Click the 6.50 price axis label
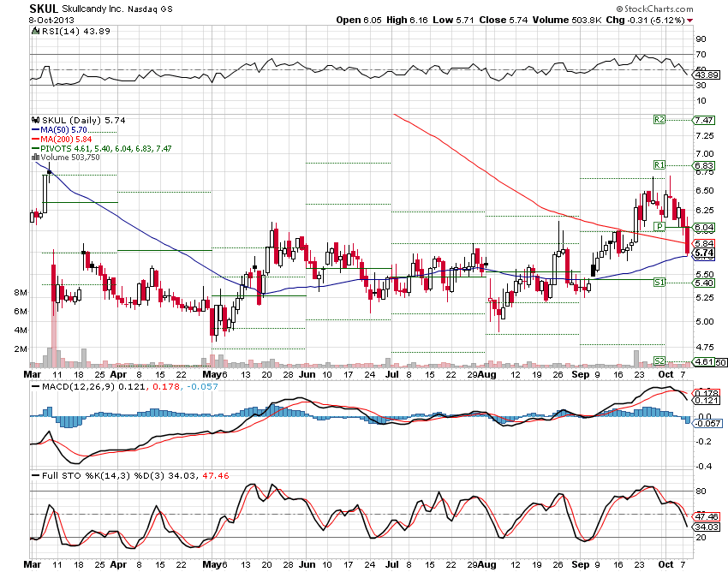Screen dimensions: 728x572 coord(705,190)
